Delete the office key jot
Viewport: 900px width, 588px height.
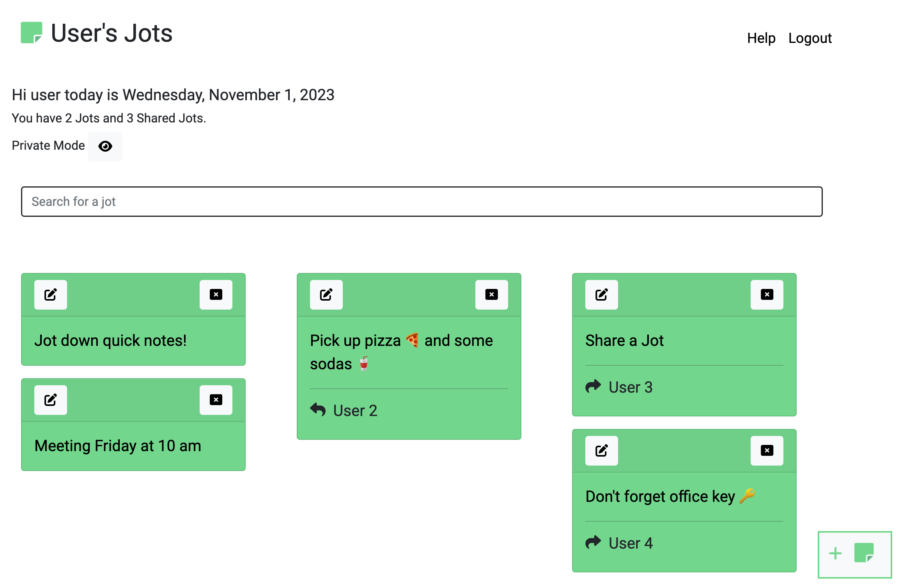pos(767,451)
